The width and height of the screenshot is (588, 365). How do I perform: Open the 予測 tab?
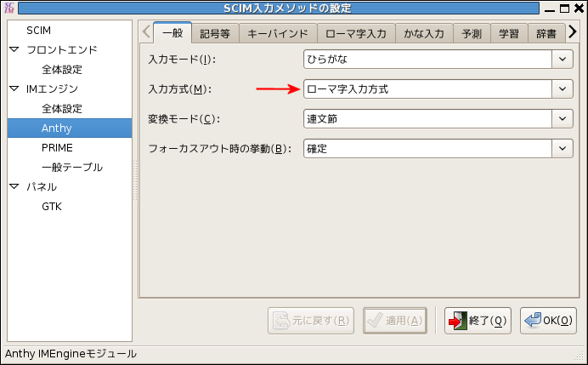tap(472, 34)
